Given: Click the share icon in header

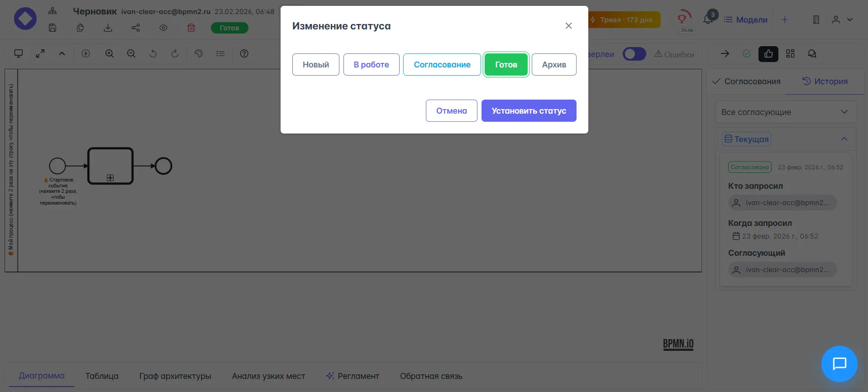Looking at the screenshot, I should 135,28.
